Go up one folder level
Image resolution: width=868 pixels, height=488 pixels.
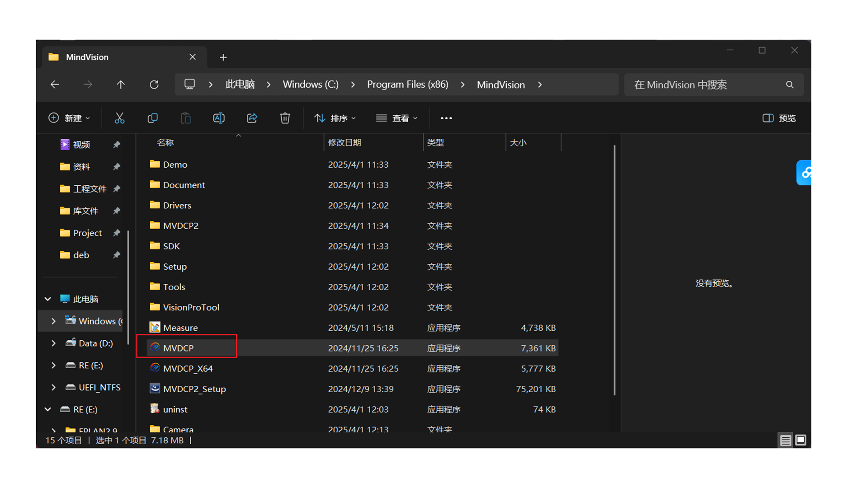[121, 84]
